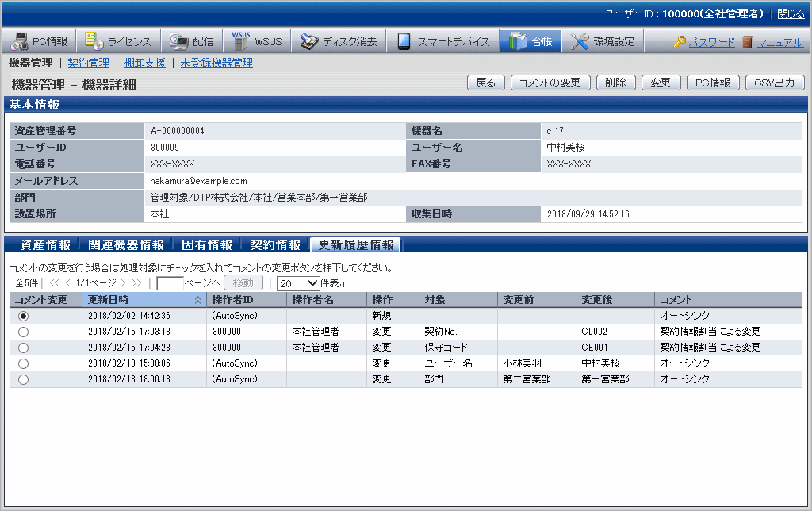This screenshot has width=812, height=511.
Task: Select radio button for ユーザー名 change row
Action: [23, 363]
